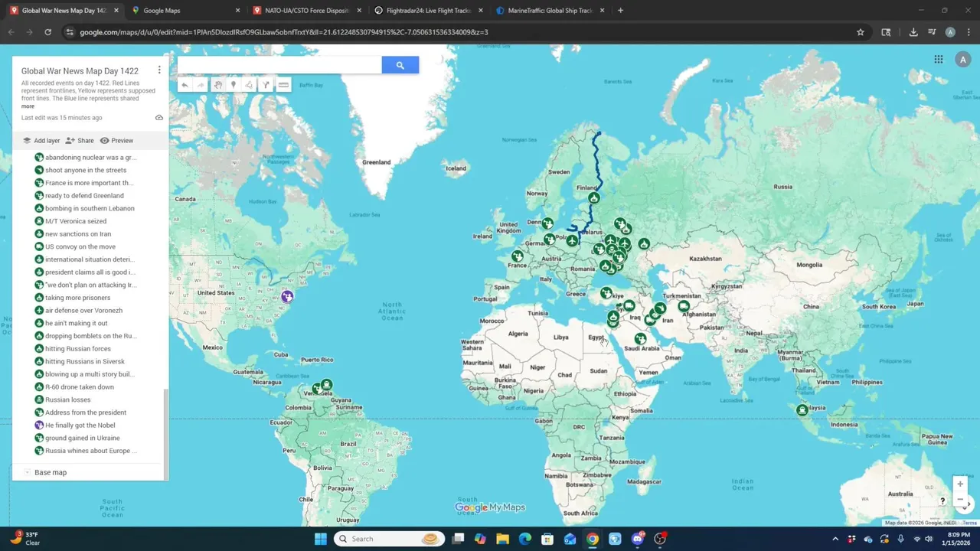Click the green marker near Malaysia
The width and height of the screenshot is (980, 551).
coord(802,410)
